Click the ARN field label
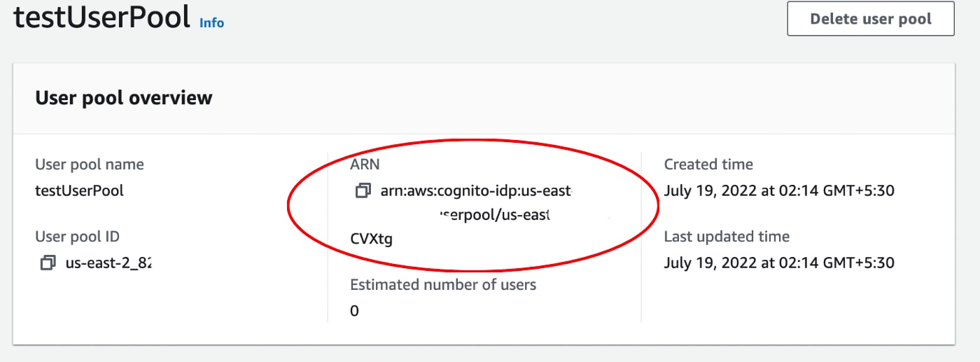The height and width of the screenshot is (362, 980). tap(364, 165)
